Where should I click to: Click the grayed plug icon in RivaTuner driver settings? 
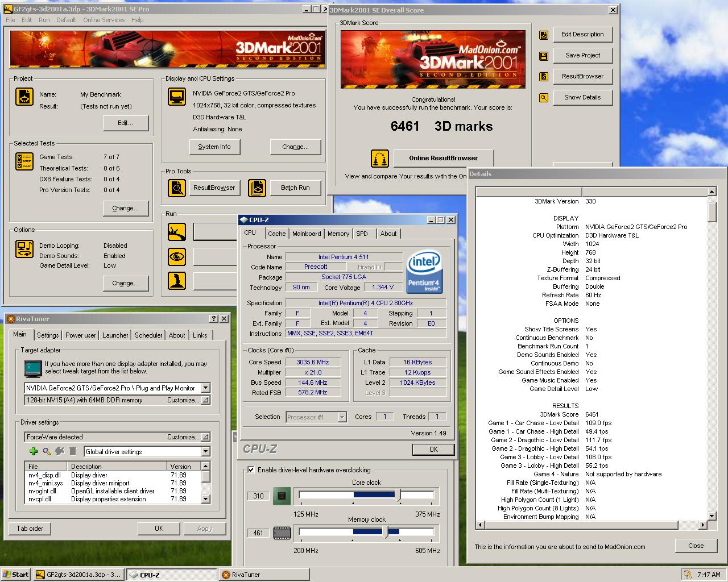pyautogui.click(x=60, y=451)
